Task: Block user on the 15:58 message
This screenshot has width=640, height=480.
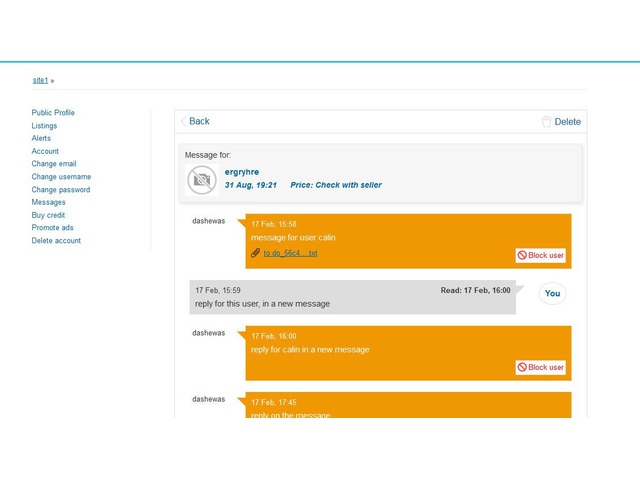Action: [540, 256]
